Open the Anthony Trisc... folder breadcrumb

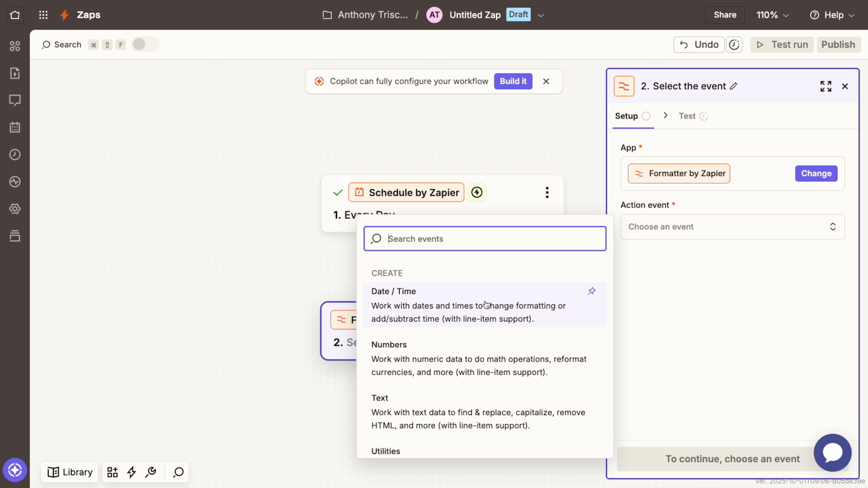click(373, 15)
